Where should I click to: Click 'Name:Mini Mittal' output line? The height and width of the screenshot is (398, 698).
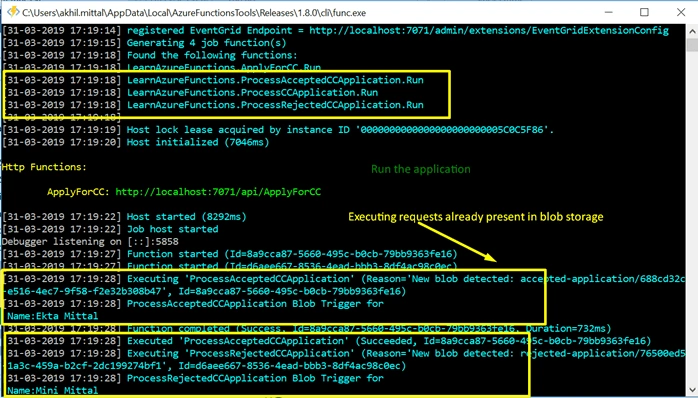click(53, 391)
